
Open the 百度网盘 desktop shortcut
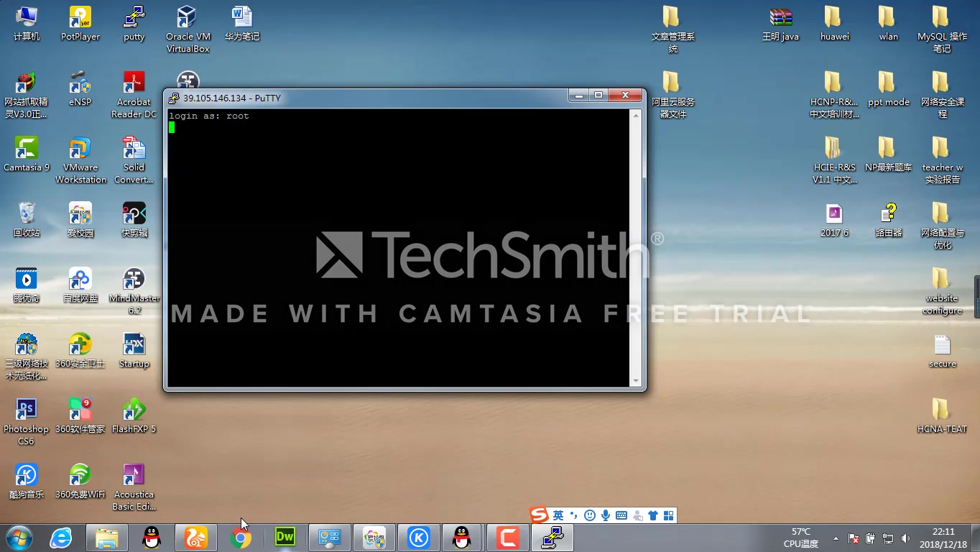(80, 285)
